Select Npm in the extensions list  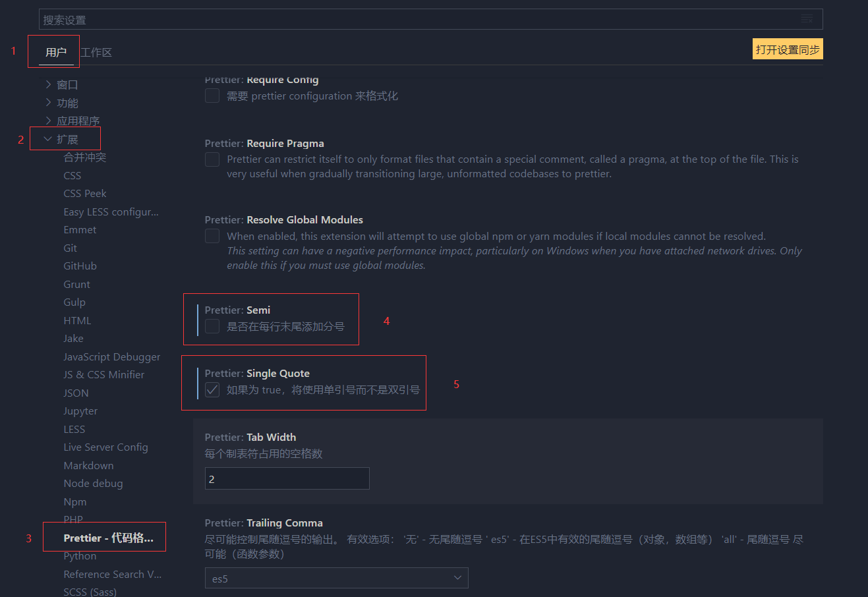(75, 501)
